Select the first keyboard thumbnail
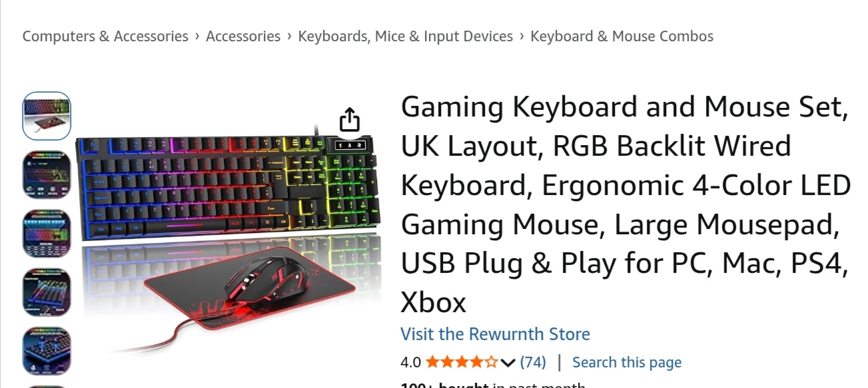Screen dimensions: 868x388 47,116
